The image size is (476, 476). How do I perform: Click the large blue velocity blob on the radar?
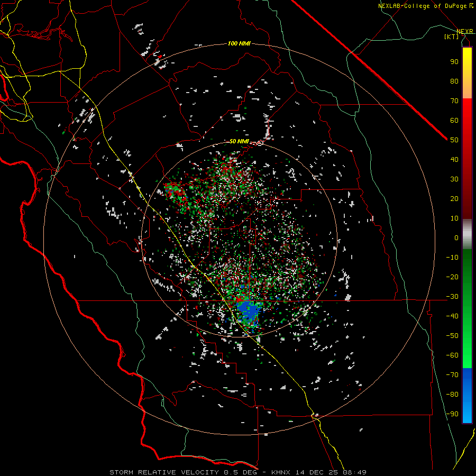click(250, 312)
